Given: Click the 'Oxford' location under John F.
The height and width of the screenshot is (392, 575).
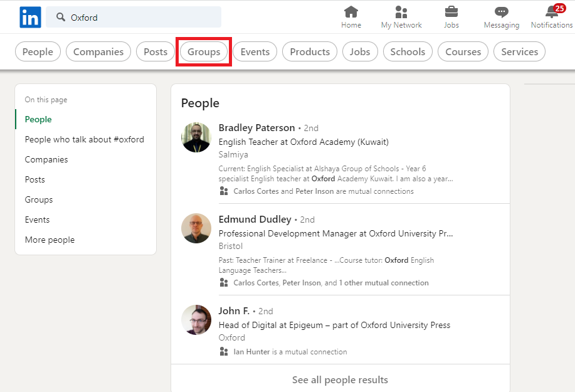Looking at the screenshot, I should (232, 337).
